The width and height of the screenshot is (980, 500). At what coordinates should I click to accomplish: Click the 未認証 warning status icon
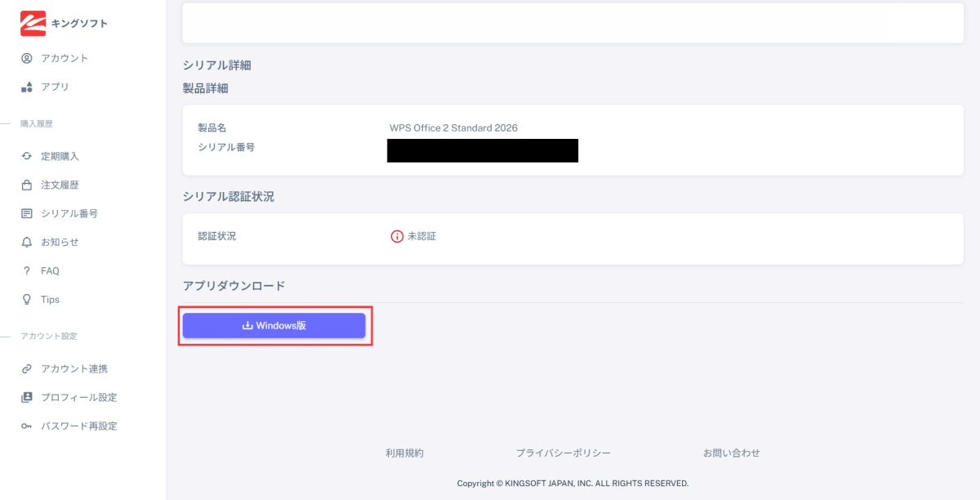pos(397,236)
